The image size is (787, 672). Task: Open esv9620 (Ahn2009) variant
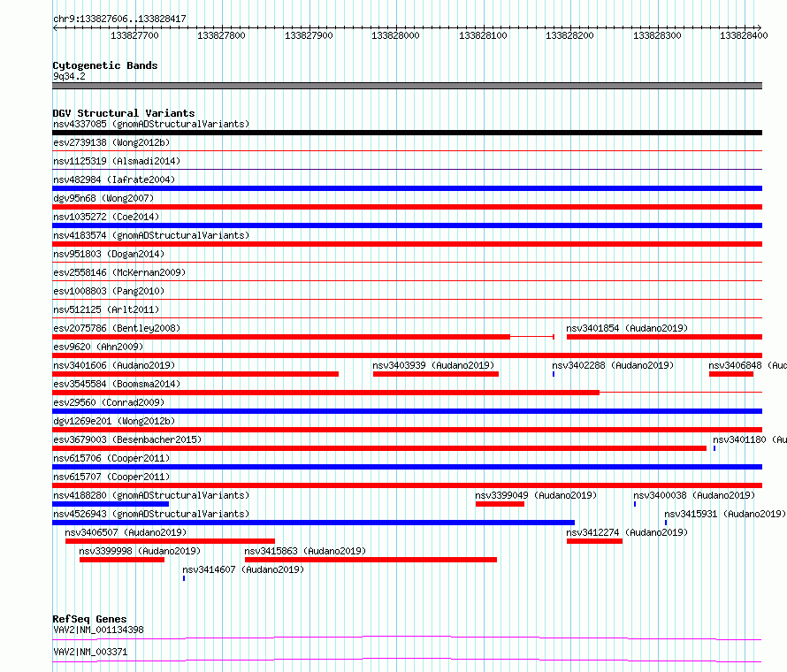click(98, 347)
